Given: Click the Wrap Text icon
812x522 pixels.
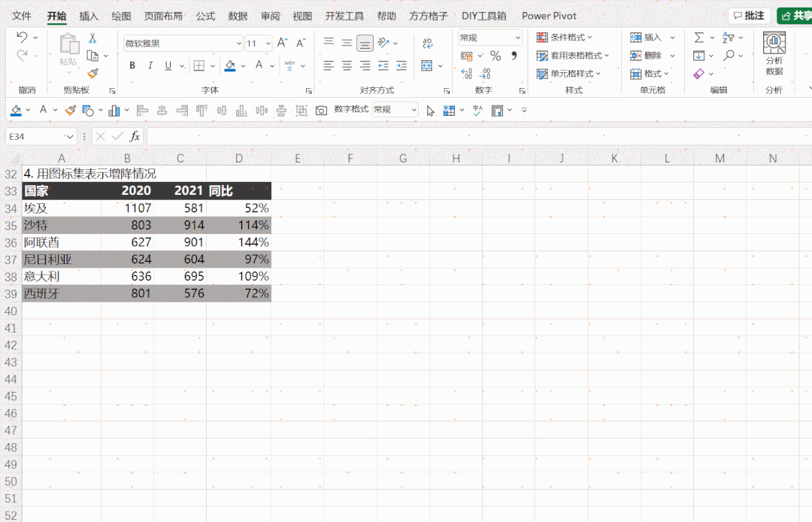Looking at the screenshot, I should [x=427, y=42].
